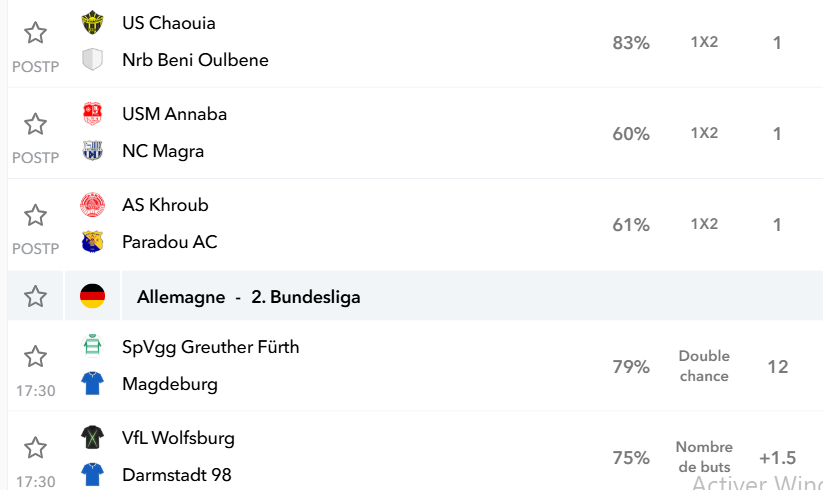Click the US Chaouia team crest
Image resolution: width=823 pixels, height=490 pixels.
[x=92, y=23]
